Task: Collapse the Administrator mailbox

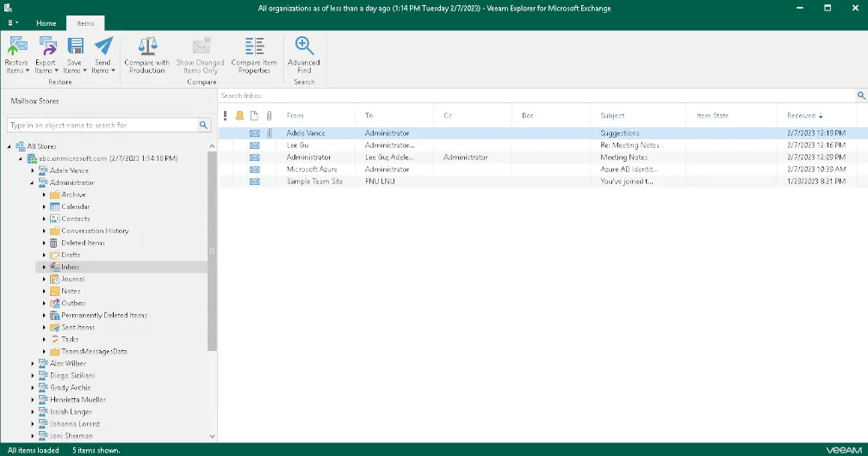Action: [x=32, y=182]
